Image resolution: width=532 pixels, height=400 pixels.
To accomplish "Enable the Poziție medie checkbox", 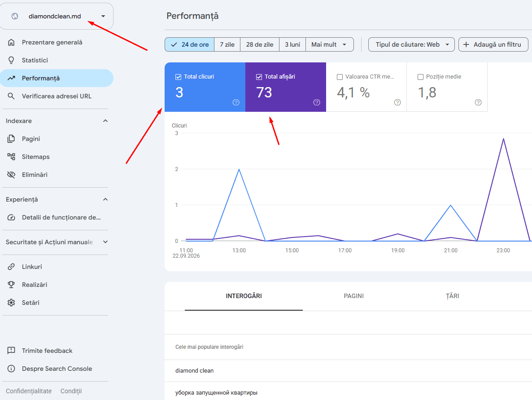I will click(x=420, y=77).
